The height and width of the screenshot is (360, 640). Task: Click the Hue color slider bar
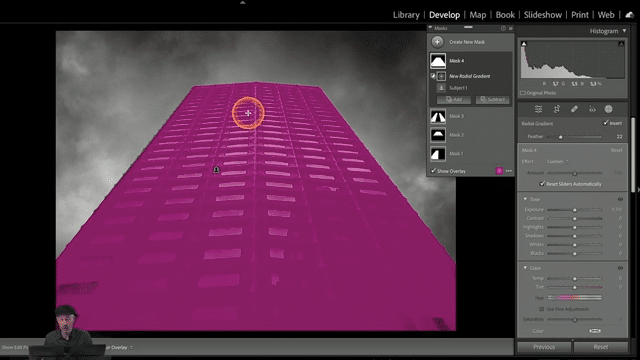coord(574,298)
